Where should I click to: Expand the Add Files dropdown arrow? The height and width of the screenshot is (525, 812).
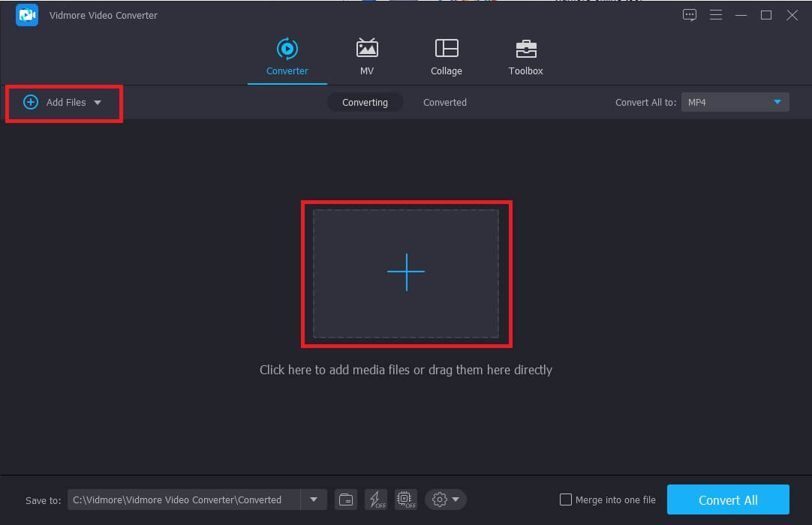pyautogui.click(x=98, y=102)
